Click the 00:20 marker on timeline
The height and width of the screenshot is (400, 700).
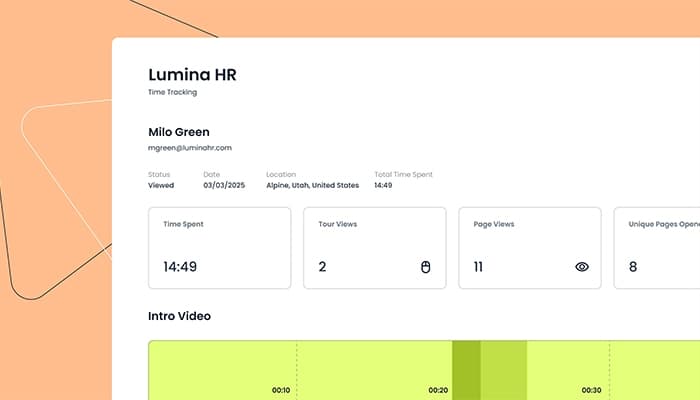pos(438,390)
